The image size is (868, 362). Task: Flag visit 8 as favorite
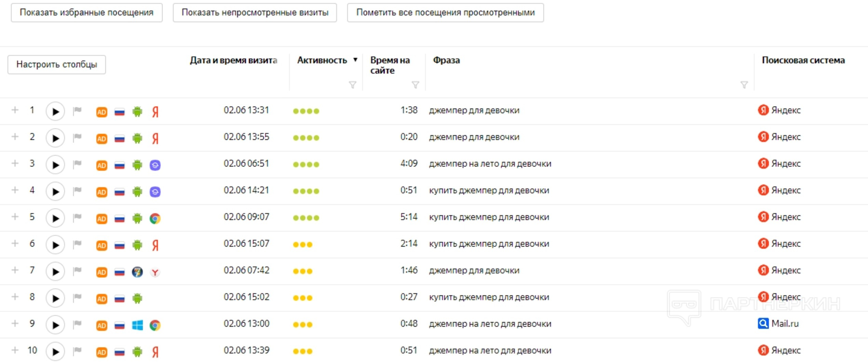click(x=77, y=297)
